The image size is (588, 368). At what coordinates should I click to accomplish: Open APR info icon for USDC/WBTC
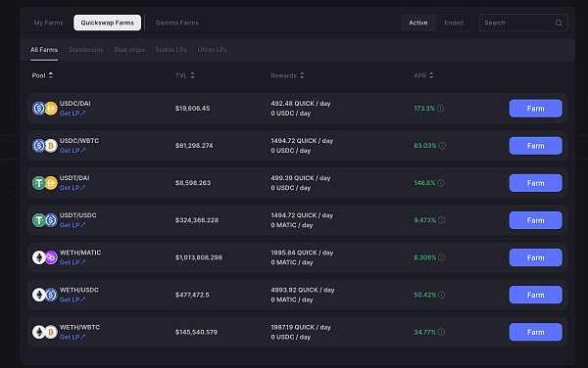(442, 146)
